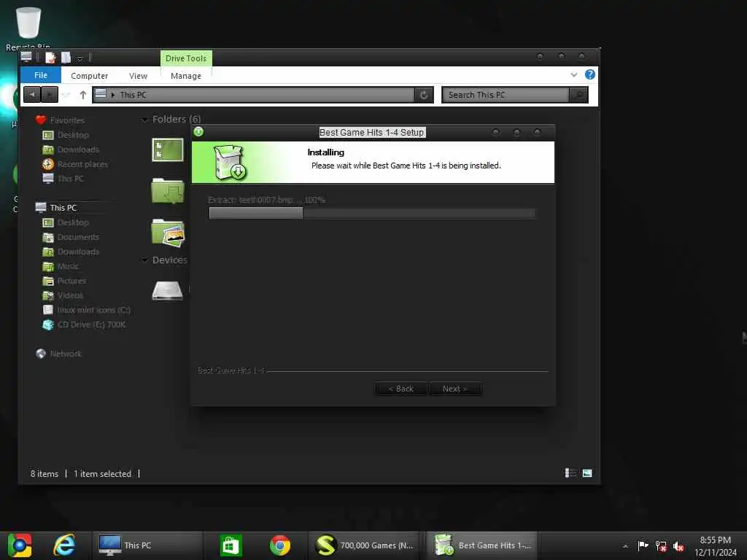Launch Google Chrome from the taskbar
The height and width of the screenshot is (560, 747).
[280, 545]
